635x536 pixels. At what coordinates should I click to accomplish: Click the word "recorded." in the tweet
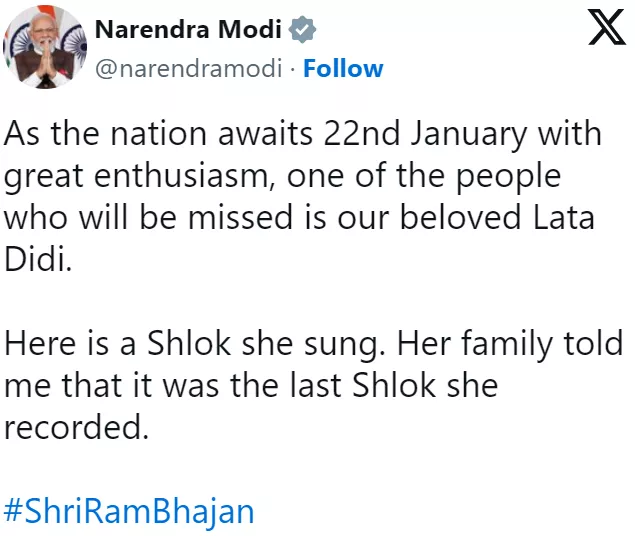pyautogui.click(x=76, y=427)
